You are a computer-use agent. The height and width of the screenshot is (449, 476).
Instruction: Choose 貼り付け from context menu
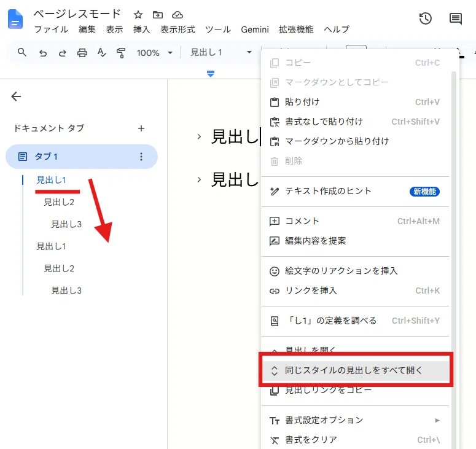pos(355,102)
